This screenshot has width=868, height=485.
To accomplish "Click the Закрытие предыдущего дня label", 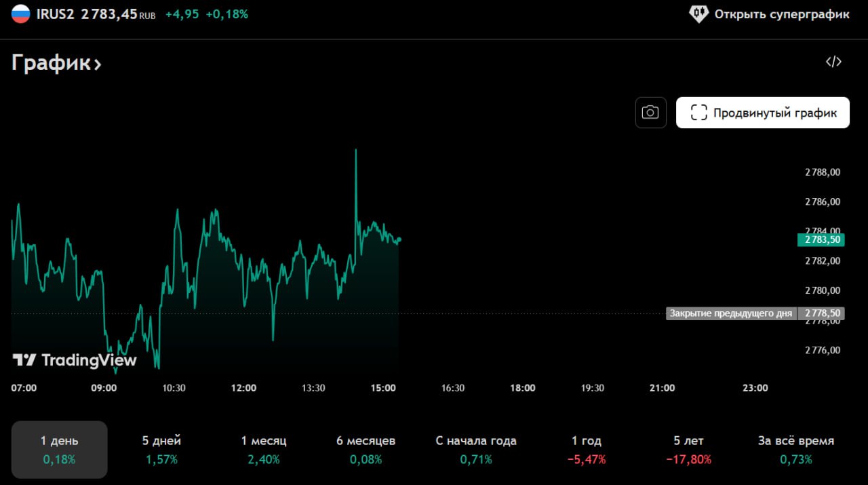I will tap(730, 313).
